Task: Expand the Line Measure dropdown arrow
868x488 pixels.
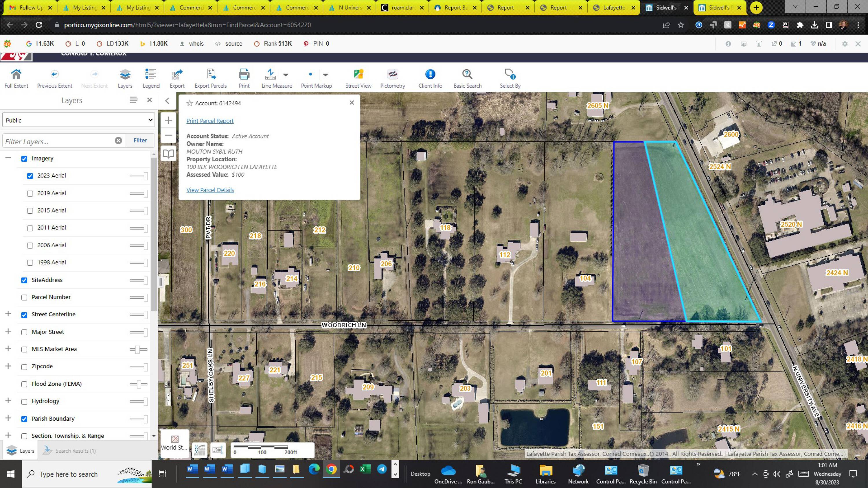Action: (286, 75)
